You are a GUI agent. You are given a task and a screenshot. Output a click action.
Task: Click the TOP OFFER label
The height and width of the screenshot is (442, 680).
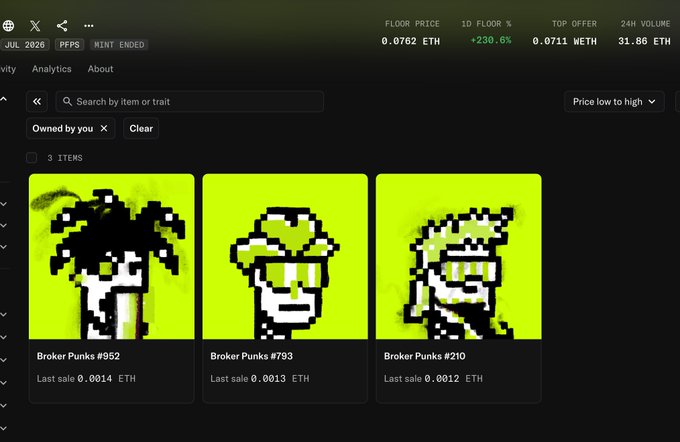pos(574,24)
